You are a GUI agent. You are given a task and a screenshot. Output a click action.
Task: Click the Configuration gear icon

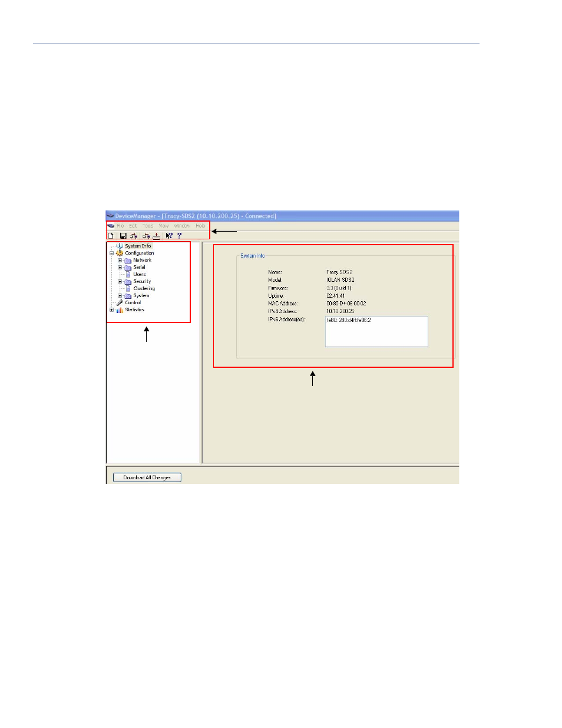click(x=120, y=253)
